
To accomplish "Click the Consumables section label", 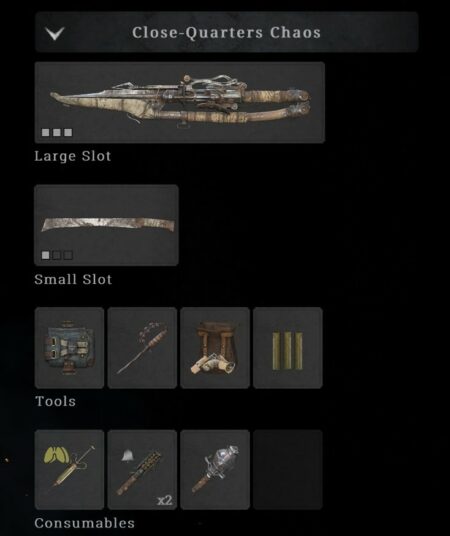I will tap(84, 523).
